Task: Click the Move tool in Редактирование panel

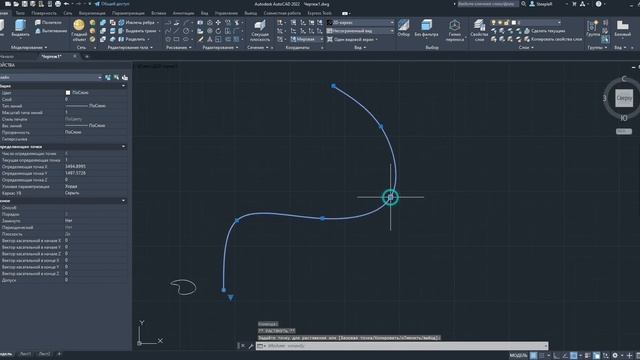Action: (x=218, y=22)
